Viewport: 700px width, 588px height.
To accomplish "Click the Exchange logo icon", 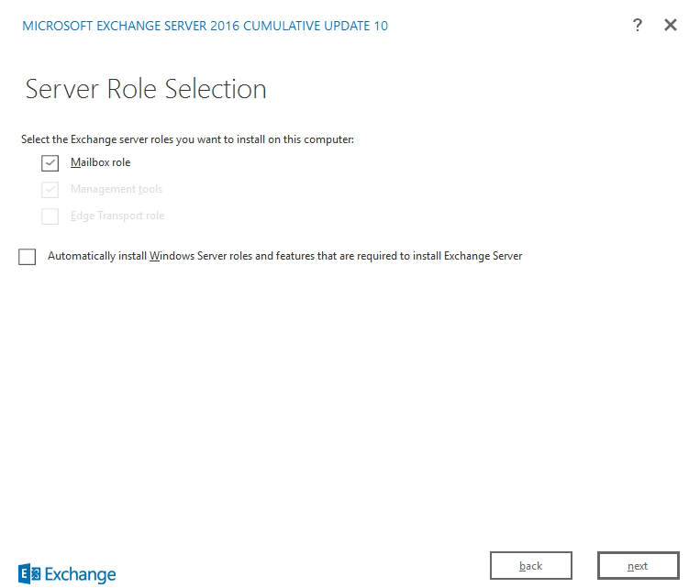I will pyautogui.click(x=29, y=573).
